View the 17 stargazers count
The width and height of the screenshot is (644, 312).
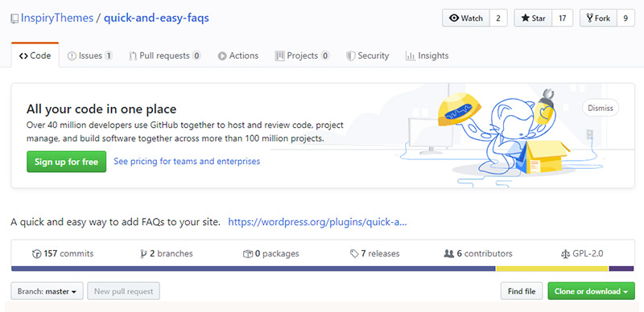[562, 18]
